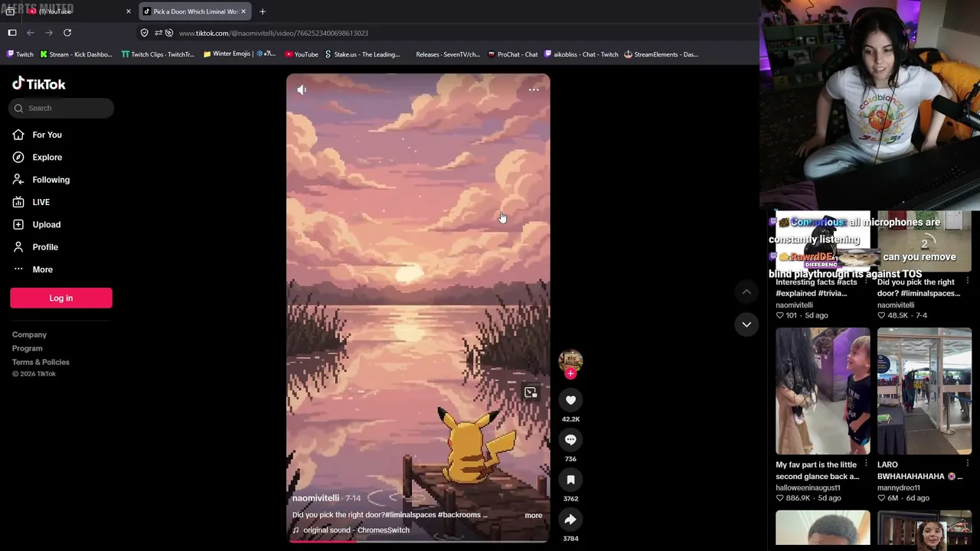Like the video with the heart button
Viewport: 980px width, 551px height.
coord(570,400)
